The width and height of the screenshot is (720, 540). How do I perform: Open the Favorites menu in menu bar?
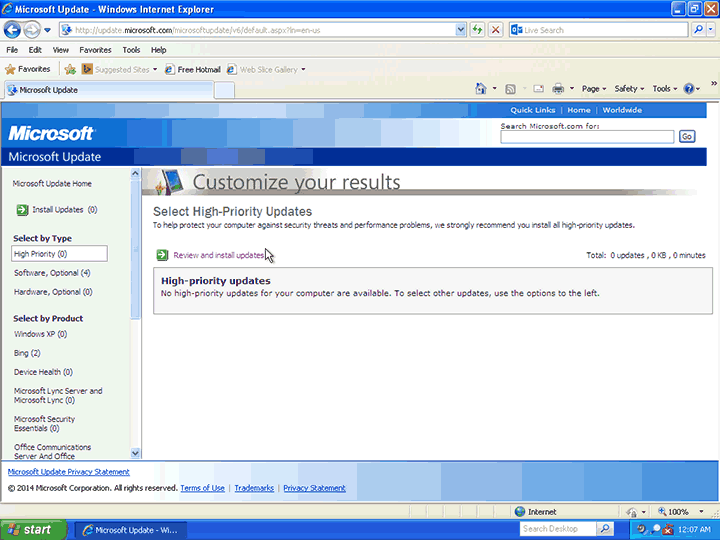point(95,50)
